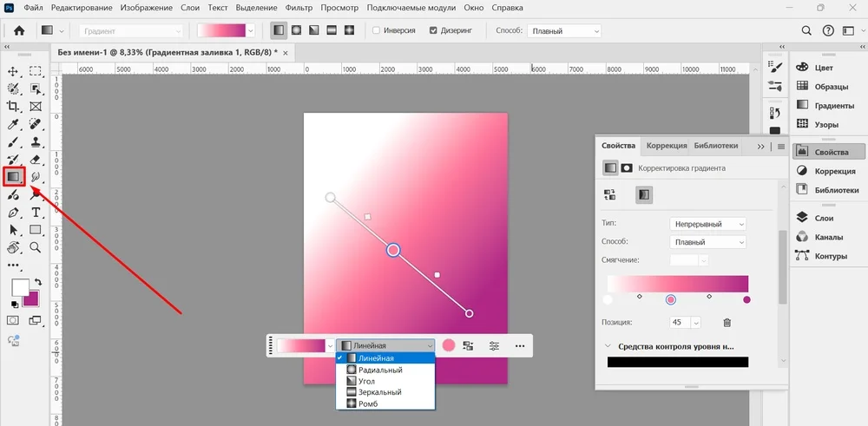Uncheck the Дизеринг checkbox

point(434,30)
